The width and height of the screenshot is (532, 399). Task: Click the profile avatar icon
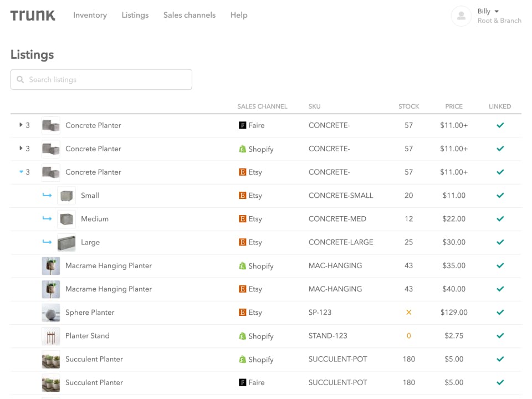pos(461,16)
